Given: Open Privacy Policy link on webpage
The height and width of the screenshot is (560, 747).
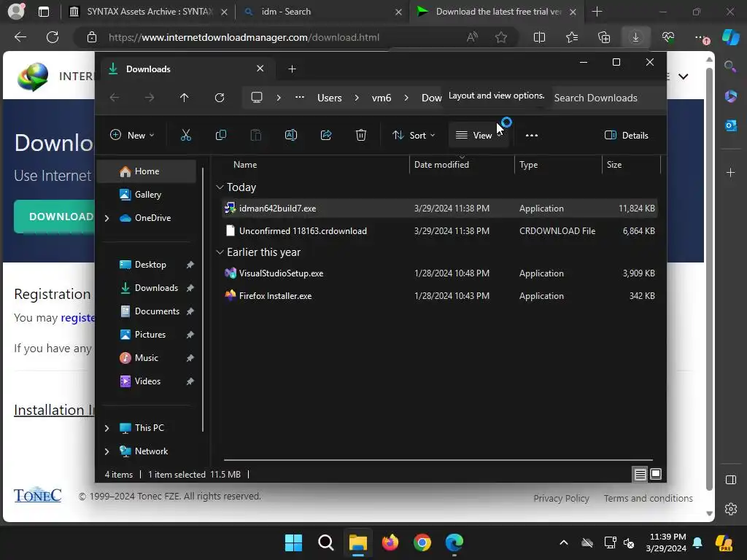Looking at the screenshot, I should tap(561, 498).
